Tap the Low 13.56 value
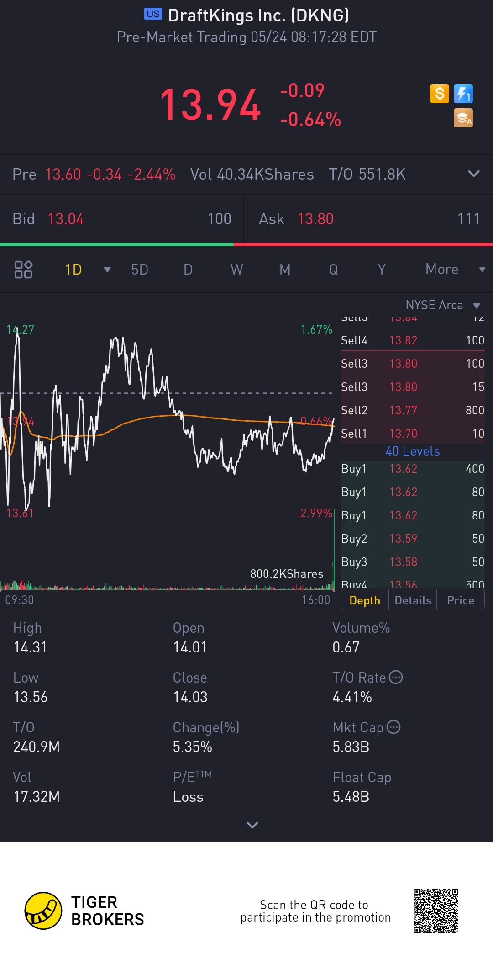Viewport: 493px width, 980px height. pyautogui.click(x=30, y=697)
